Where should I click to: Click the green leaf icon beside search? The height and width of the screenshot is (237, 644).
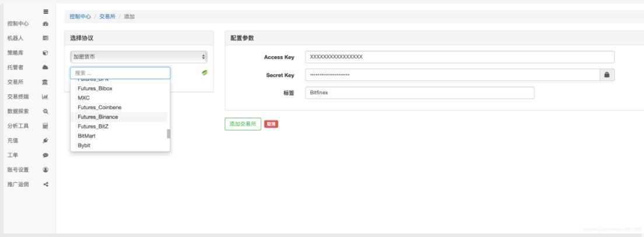[205, 73]
